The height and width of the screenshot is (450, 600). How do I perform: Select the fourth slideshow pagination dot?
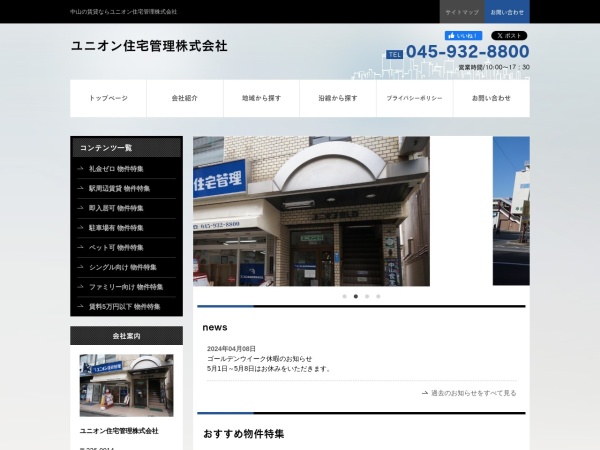click(x=378, y=296)
